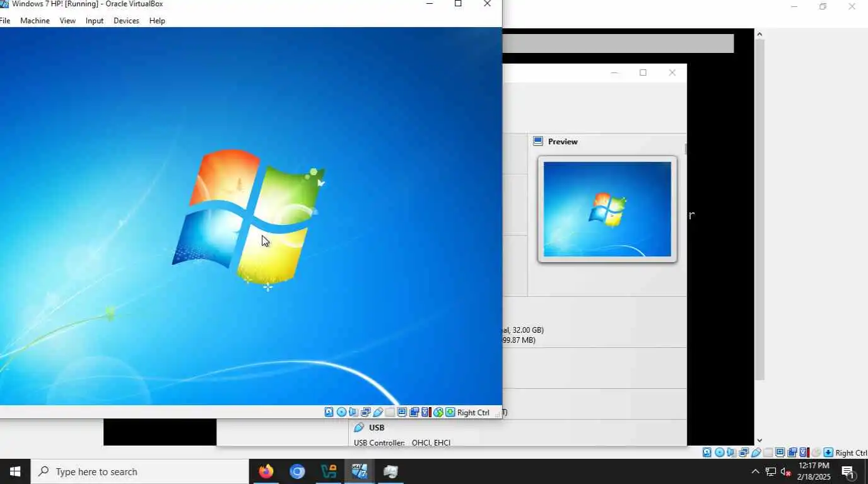The image size is (868, 484).
Task: Click 'Type here to search' taskbar box
Action: [140, 471]
